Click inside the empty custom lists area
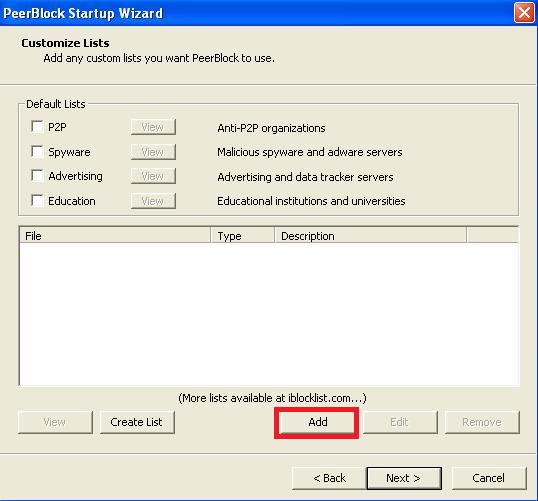538x501 pixels. point(269,314)
